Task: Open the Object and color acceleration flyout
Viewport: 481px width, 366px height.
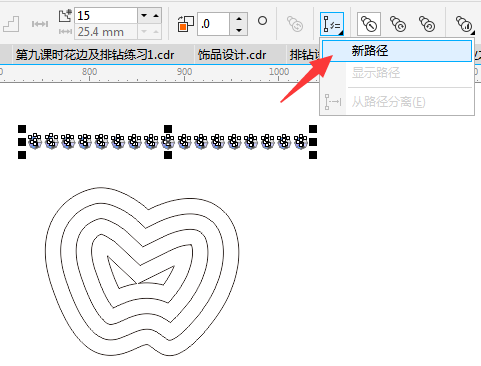Action: [465, 24]
